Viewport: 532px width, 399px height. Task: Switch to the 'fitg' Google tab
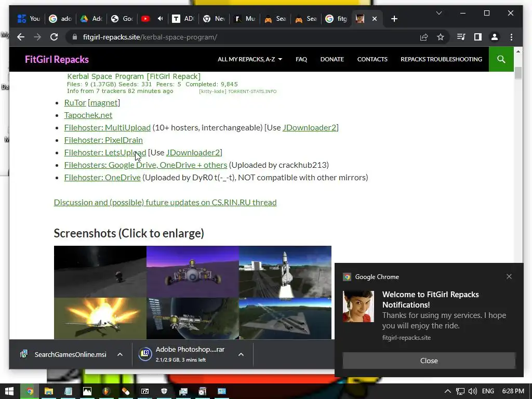[337, 19]
